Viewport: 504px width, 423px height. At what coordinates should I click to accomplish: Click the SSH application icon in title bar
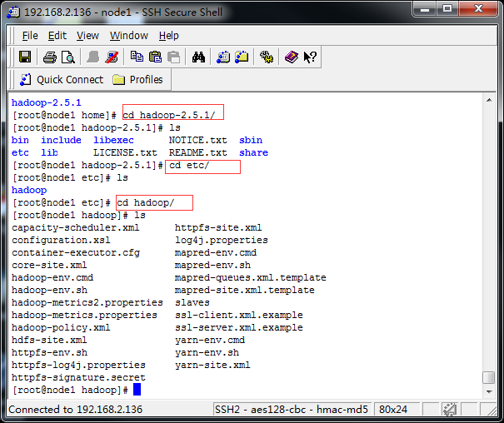point(13,12)
